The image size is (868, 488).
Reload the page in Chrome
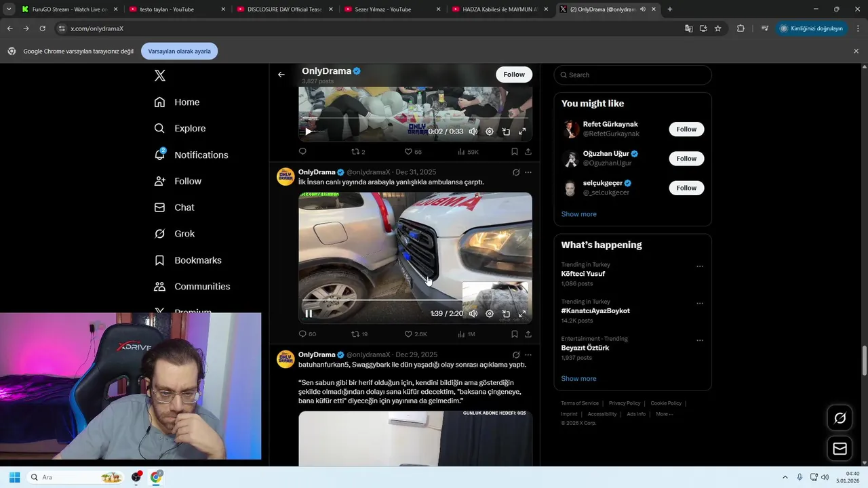[42, 28]
